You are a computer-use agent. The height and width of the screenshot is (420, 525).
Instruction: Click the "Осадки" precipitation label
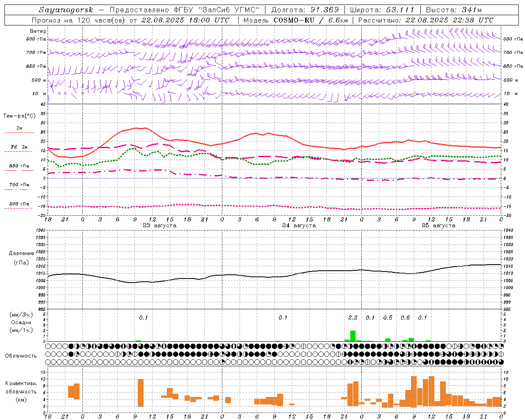21,322
